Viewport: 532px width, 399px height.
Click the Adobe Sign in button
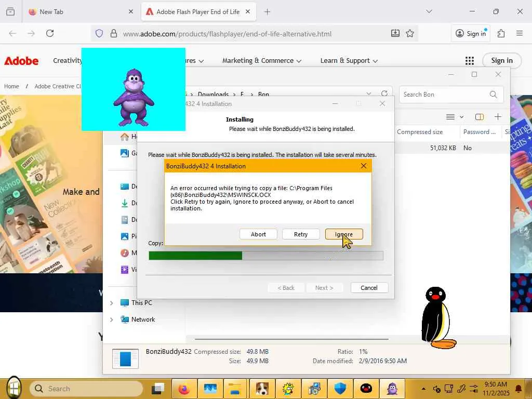[502, 61]
